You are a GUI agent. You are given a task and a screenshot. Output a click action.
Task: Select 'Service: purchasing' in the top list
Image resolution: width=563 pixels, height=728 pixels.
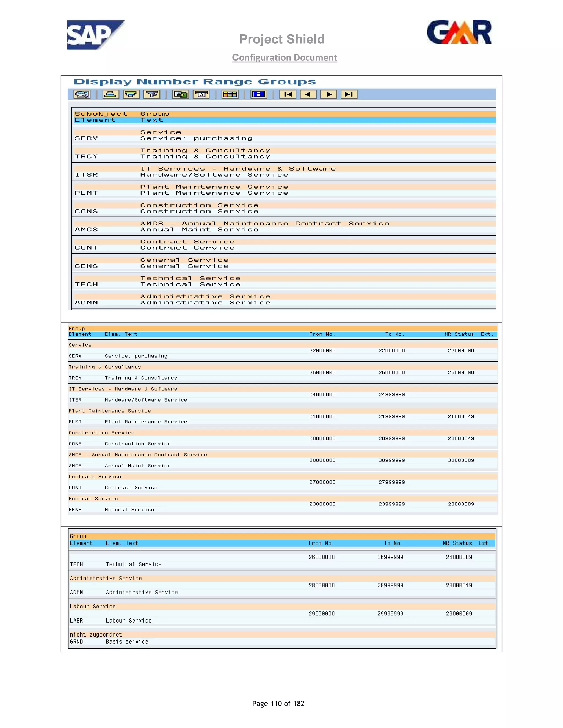pos(197,138)
